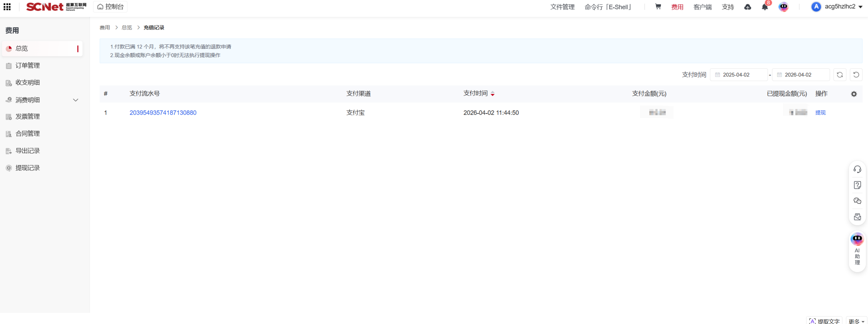Open the customer service headset icon
Image resolution: width=868 pixels, height=324 pixels.
point(857,169)
